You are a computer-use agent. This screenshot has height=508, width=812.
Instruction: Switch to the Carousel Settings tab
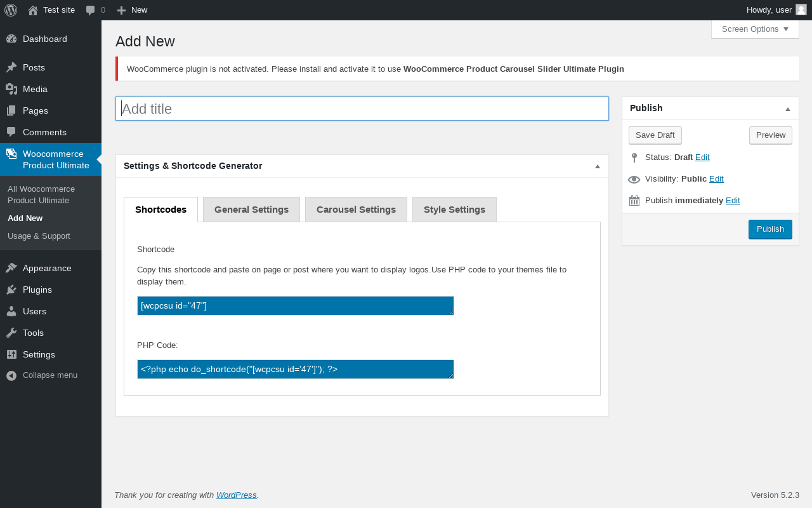(356, 210)
